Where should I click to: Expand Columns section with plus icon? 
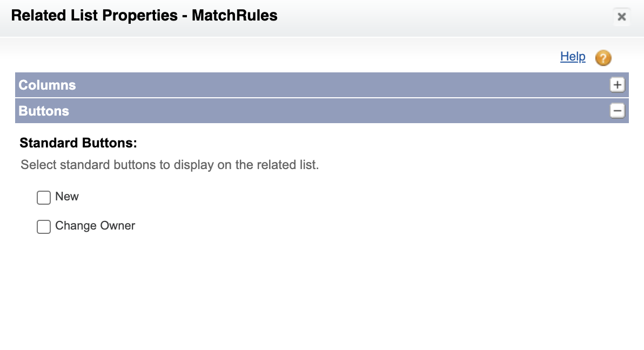(617, 85)
